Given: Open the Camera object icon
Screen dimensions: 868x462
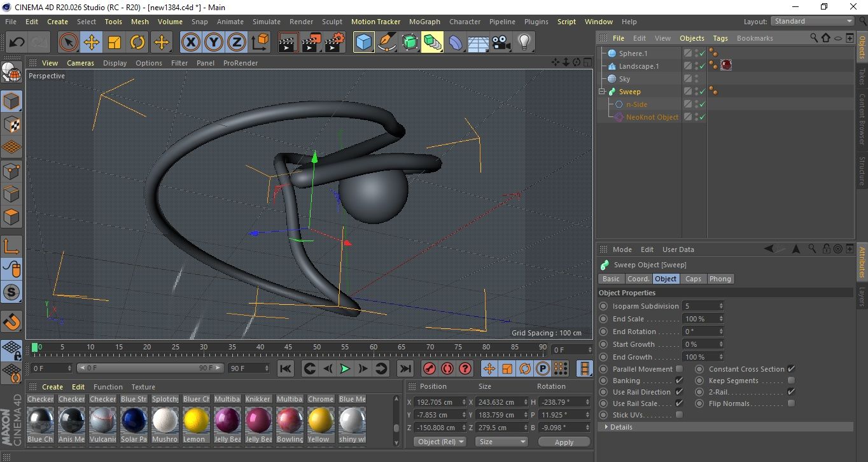Looking at the screenshot, I should point(501,43).
